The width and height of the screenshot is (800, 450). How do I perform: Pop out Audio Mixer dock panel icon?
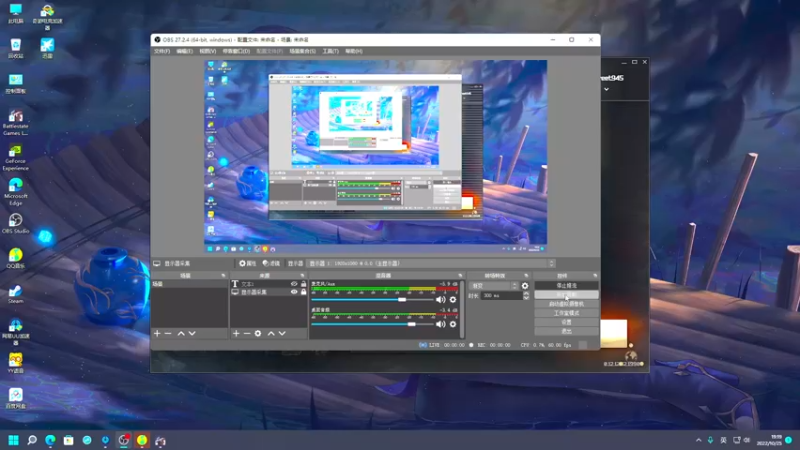[x=460, y=276]
